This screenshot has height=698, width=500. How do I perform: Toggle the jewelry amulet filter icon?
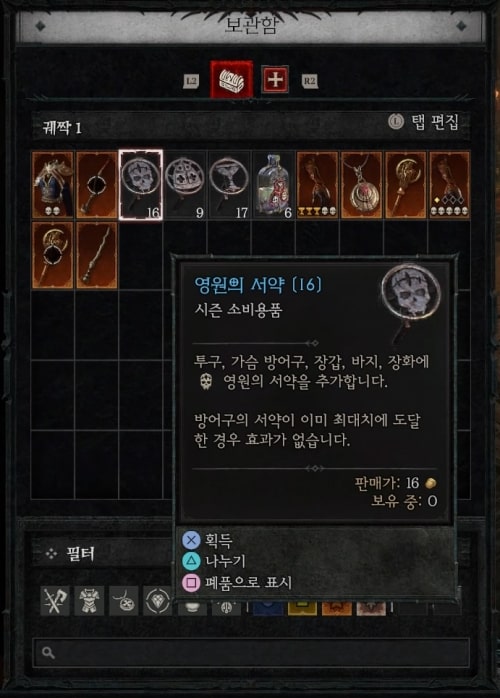coord(124,601)
